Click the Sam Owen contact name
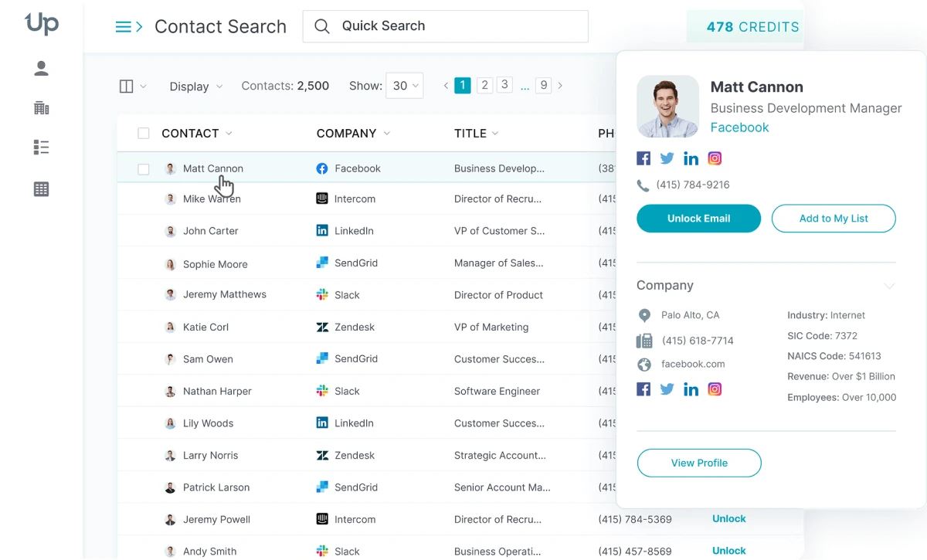 click(x=208, y=359)
